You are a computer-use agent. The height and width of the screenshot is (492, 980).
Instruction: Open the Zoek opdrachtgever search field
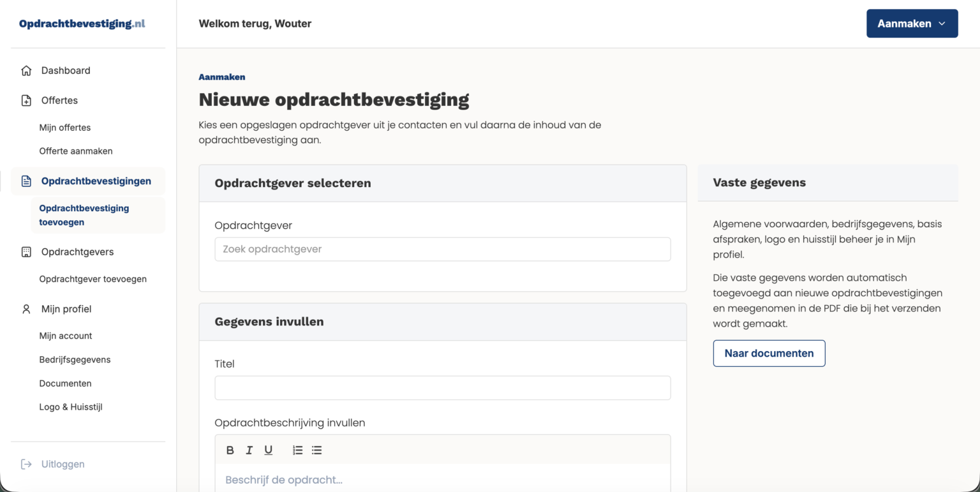pos(443,250)
